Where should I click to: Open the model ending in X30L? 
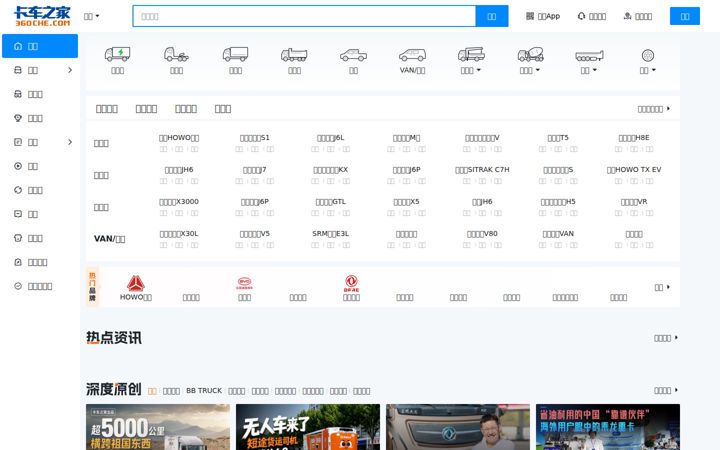[x=179, y=234]
